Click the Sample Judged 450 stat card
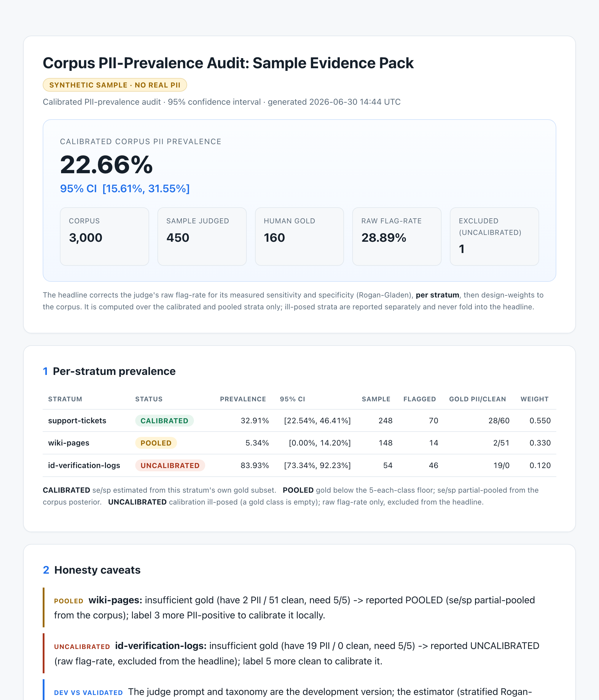 202,236
